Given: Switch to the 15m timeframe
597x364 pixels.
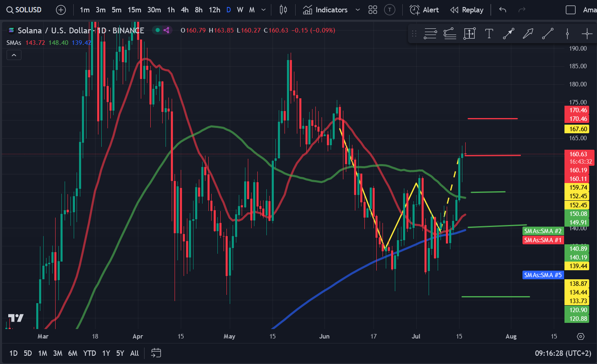Looking at the screenshot, I should point(134,10).
